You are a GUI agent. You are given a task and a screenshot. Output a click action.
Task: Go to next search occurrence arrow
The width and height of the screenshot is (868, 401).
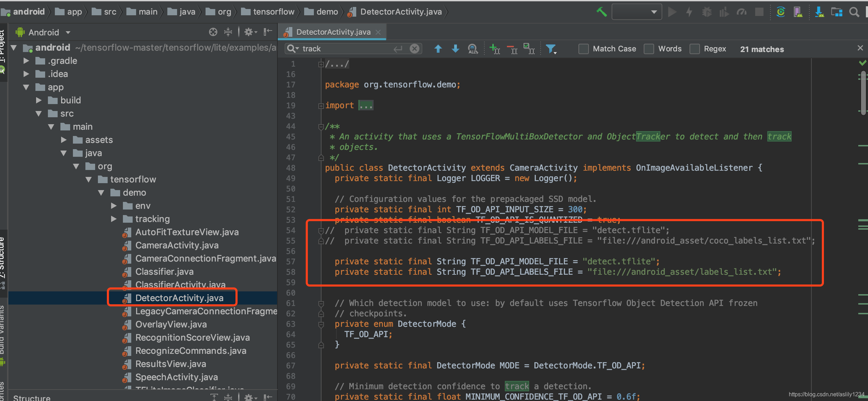click(456, 49)
